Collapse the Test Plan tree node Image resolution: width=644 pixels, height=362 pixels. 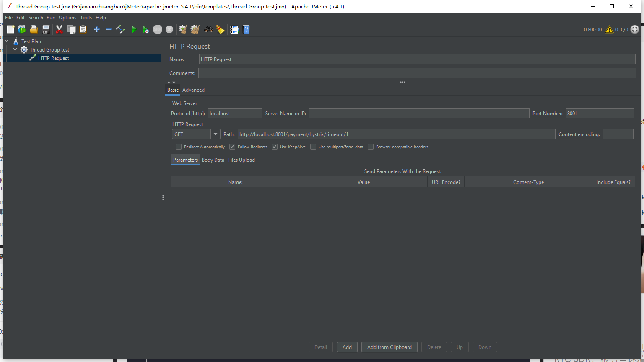pos(7,41)
